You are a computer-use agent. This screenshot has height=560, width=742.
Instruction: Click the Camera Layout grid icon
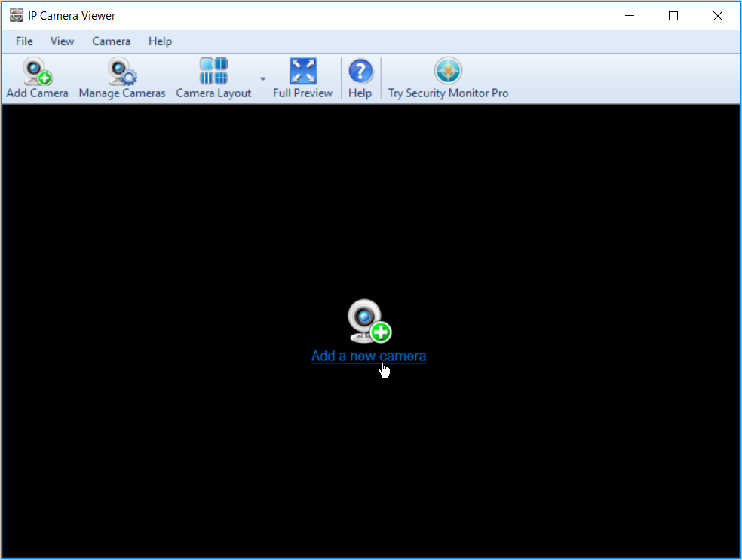(213, 71)
